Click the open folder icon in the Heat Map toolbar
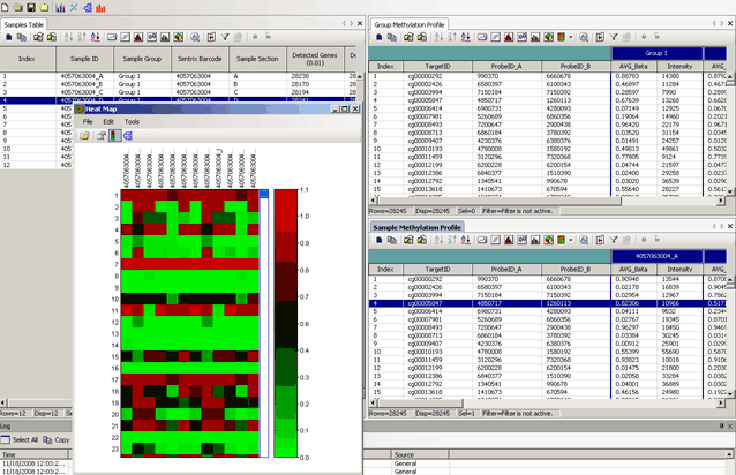Image resolution: width=736 pixels, height=475 pixels. click(86, 135)
